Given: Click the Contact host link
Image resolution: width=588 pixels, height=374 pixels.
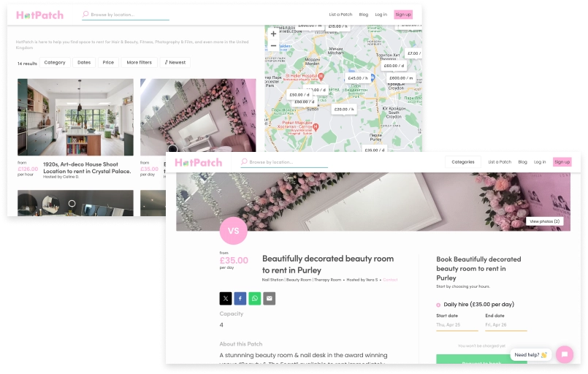Looking at the screenshot, I should (390, 280).
